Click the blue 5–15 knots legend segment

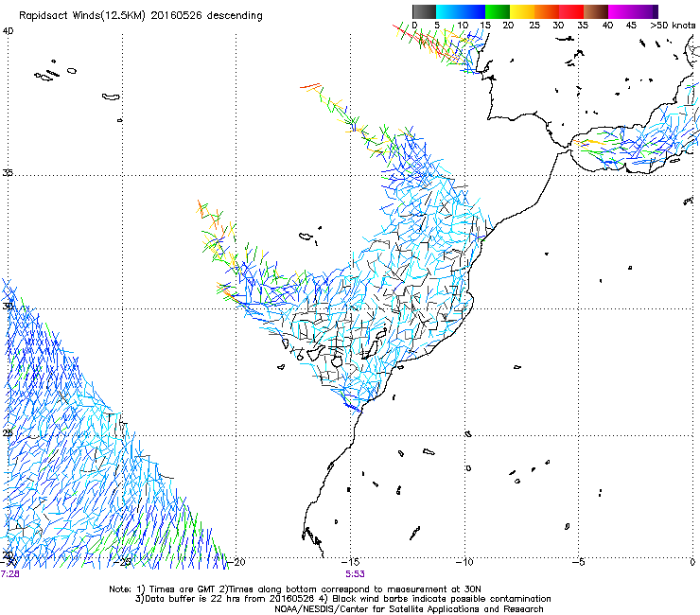click(461, 11)
